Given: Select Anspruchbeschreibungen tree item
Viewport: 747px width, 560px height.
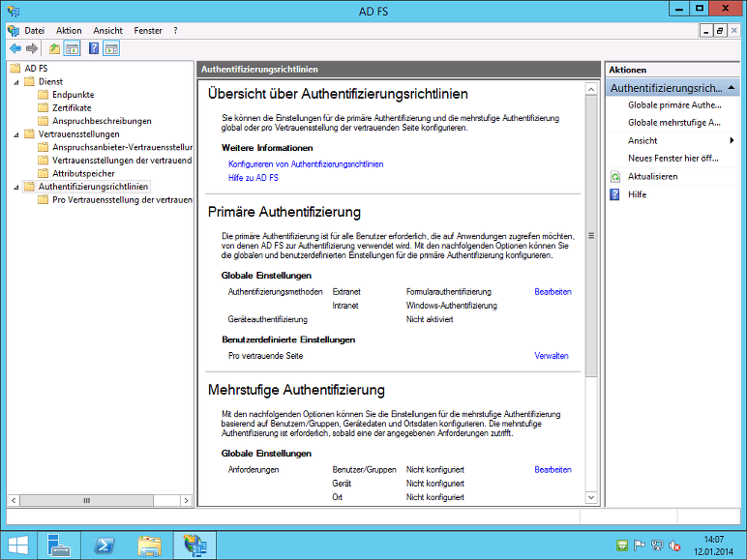Looking at the screenshot, I should coord(102,121).
